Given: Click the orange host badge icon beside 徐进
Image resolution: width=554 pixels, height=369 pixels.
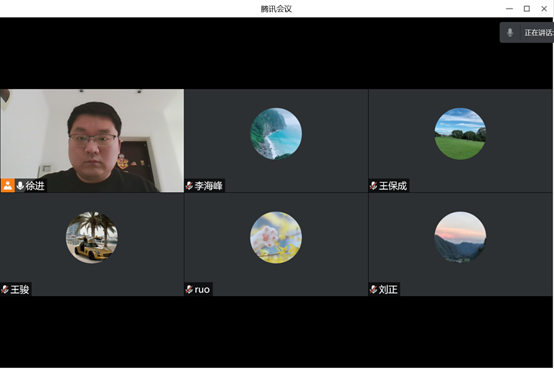Looking at the screenshot, I should (7, 186).
